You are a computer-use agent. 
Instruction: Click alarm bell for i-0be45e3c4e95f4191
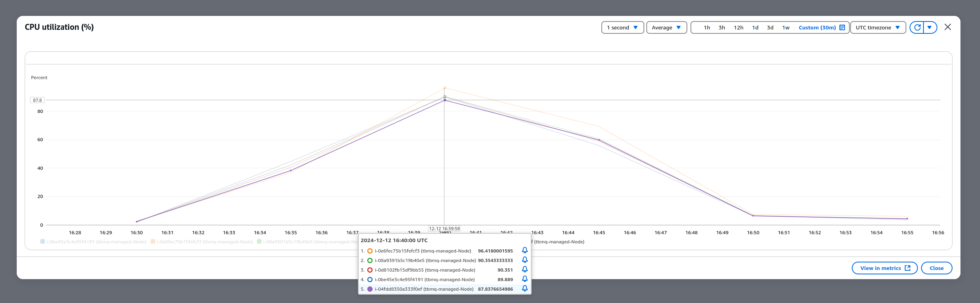pyautogui.click(x=524, y=279)
